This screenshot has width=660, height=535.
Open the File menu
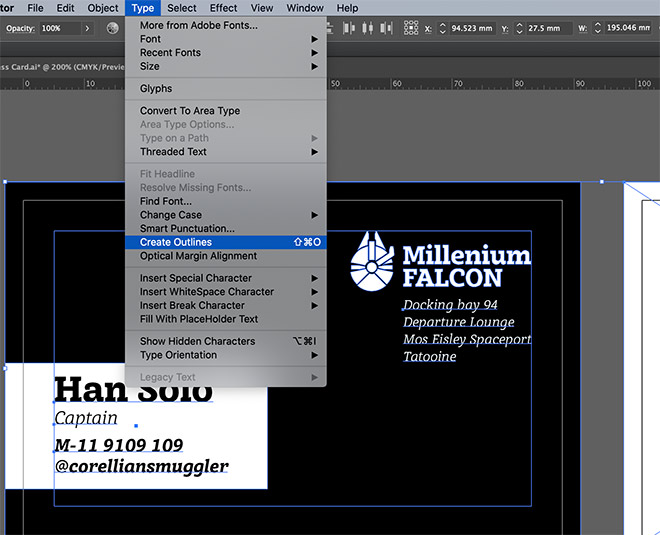coord(35,8)
